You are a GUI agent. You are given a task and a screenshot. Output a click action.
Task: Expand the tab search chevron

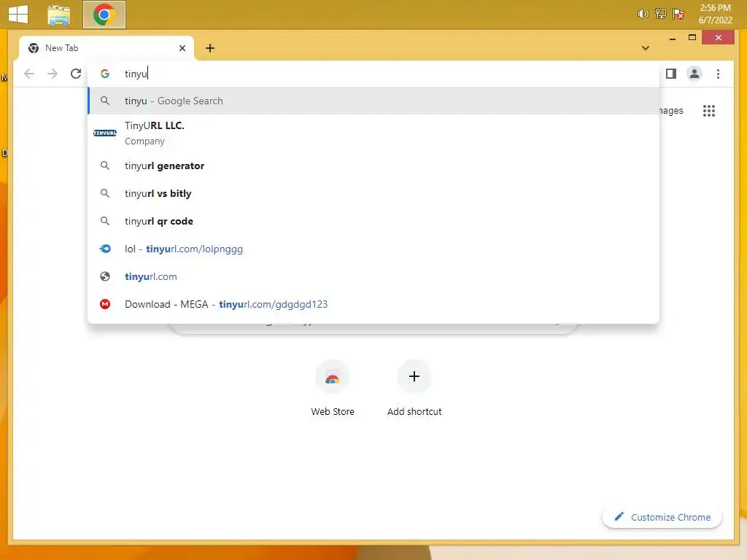click(645, 48)
